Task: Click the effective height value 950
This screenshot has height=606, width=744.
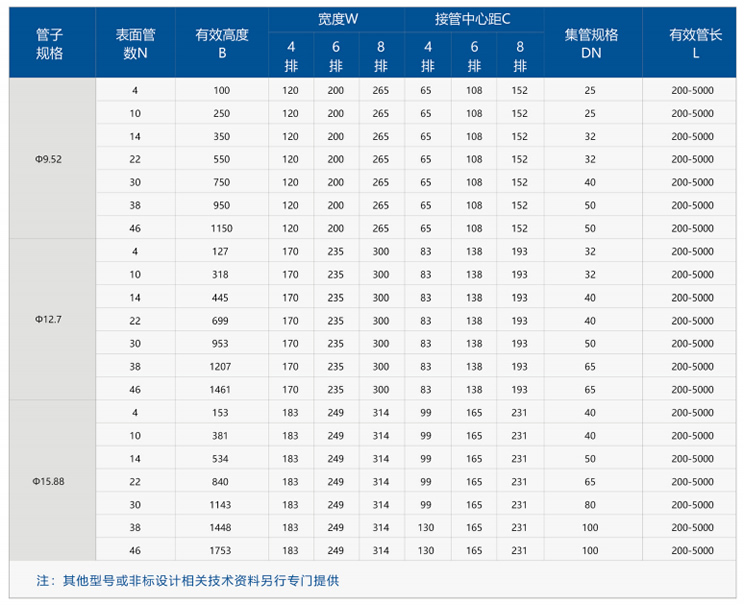Action: 222,205
